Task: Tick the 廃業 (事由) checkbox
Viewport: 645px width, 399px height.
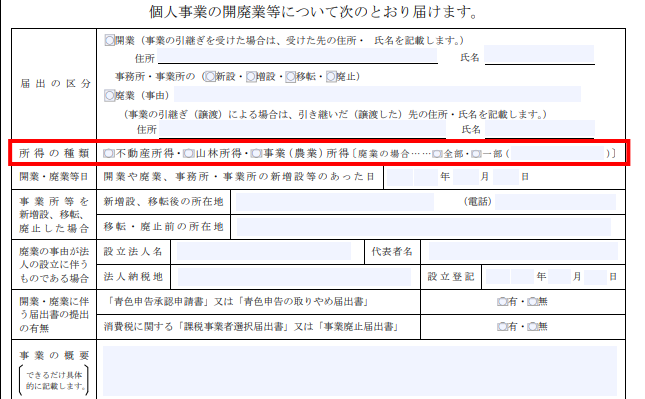Action: pyautogui.click(x=109, y=95)
